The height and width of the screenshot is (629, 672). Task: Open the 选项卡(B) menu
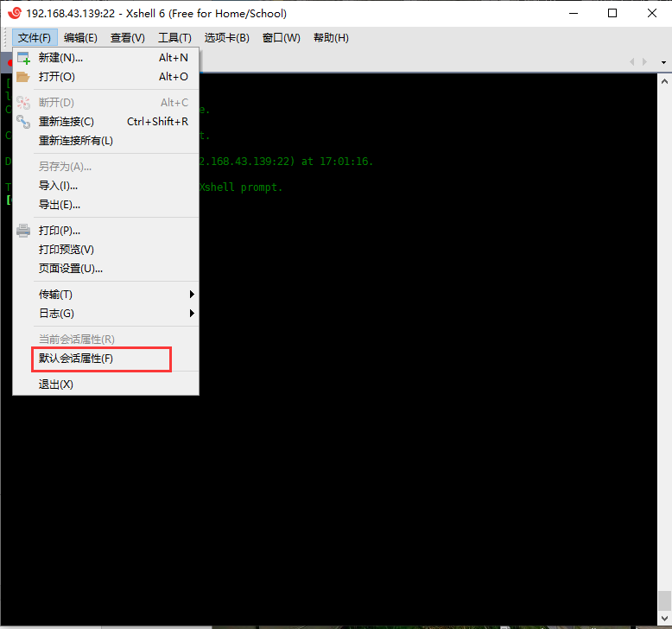click(x=226, y=38)
